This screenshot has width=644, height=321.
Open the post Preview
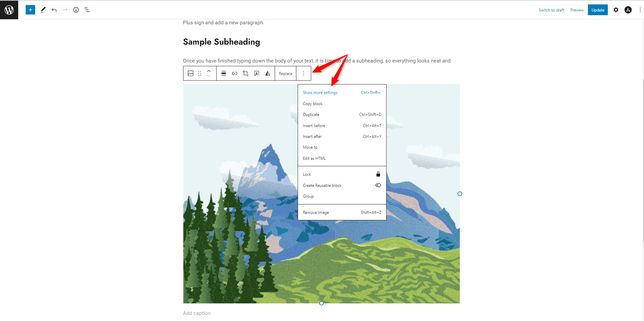pos(577,10)
